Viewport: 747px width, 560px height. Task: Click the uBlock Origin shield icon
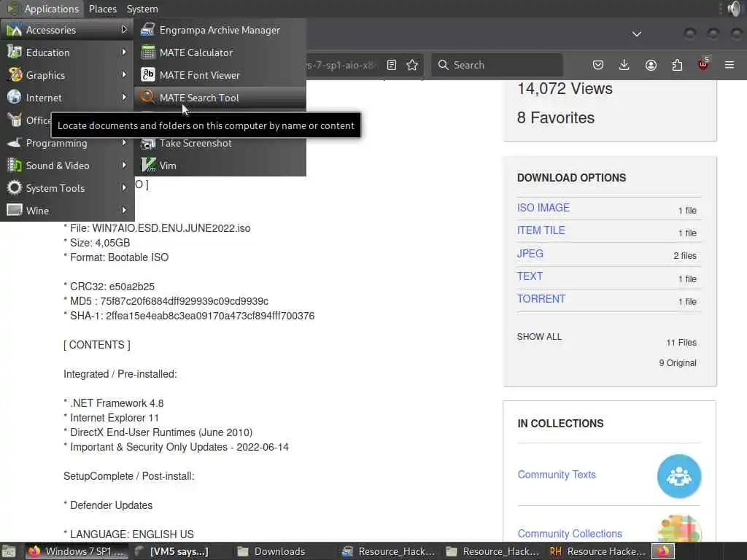pyautogui.click(x=704, y=64)
